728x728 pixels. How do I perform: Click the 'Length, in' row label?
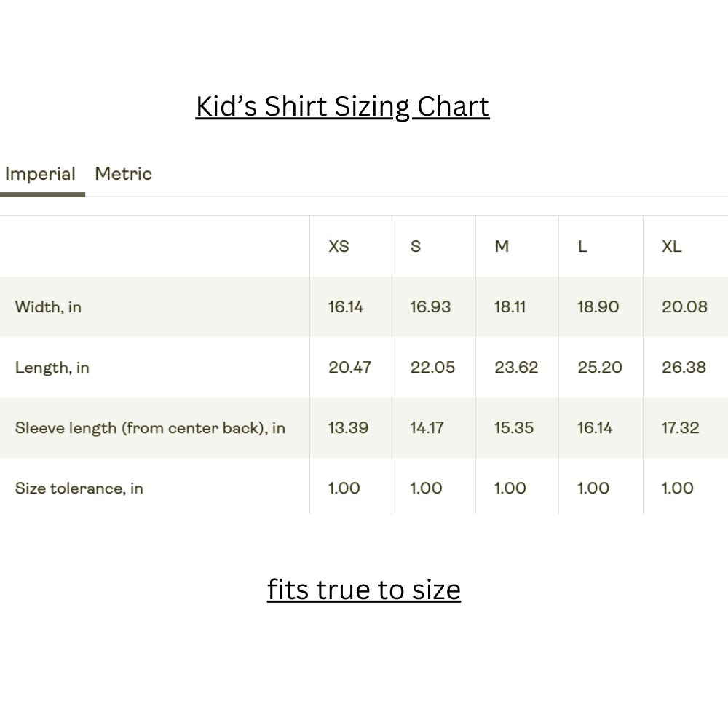pyautogui.click(x=52, y=367)
